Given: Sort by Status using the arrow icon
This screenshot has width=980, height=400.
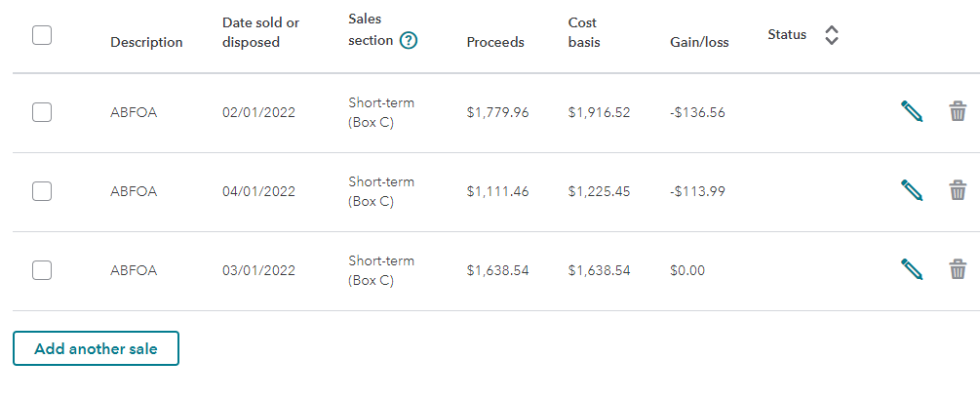Looking at the screenshot, I should pos(831,35).
